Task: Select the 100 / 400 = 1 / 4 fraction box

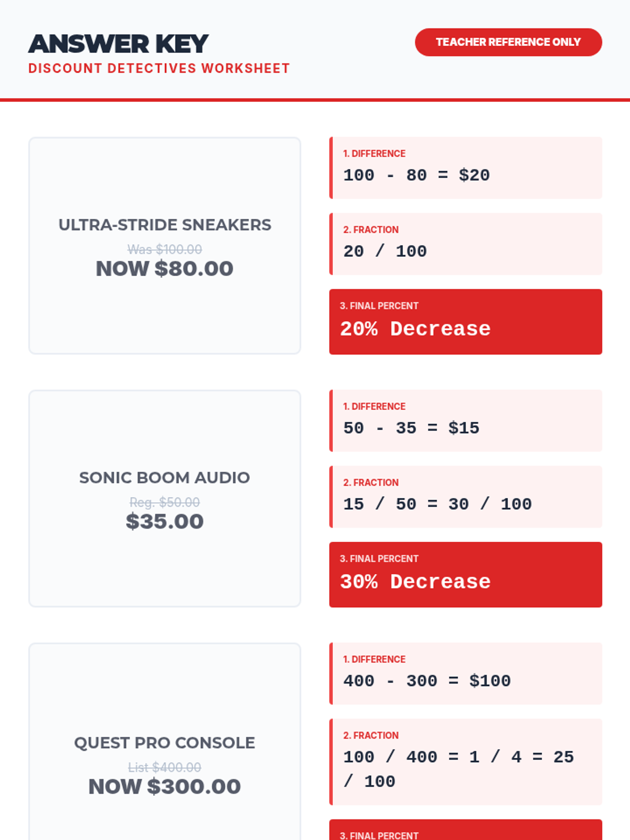Action: pos(466,762)
